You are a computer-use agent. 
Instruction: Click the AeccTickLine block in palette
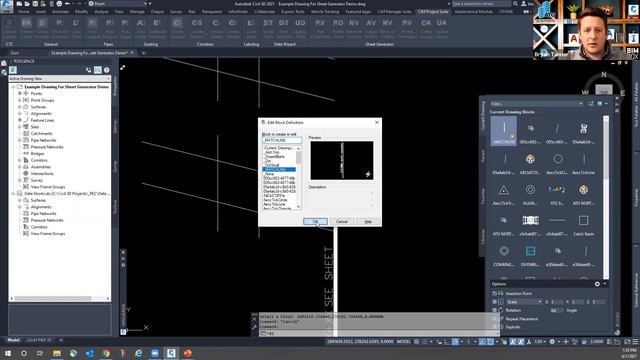click(x=583, y=162)
